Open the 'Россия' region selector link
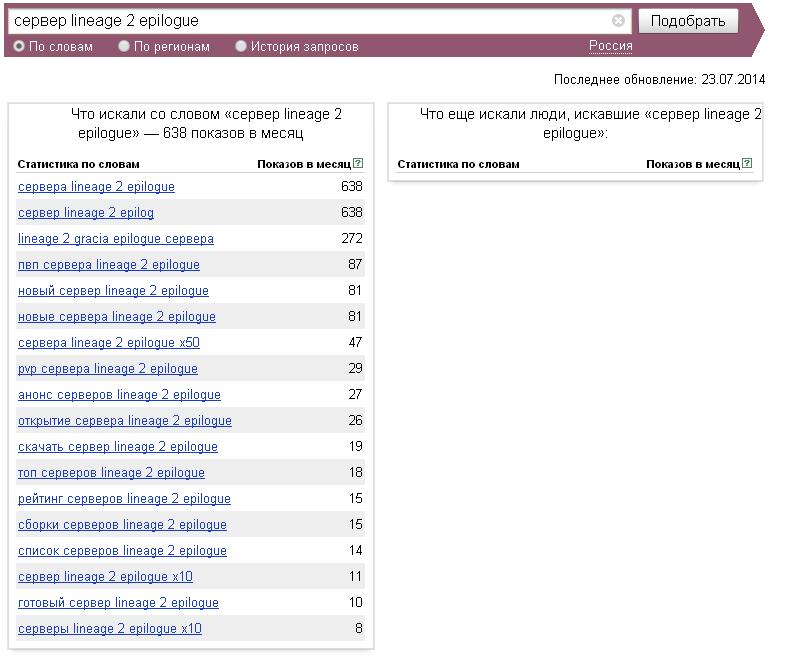The image size is (787, 658). tap(610, 46)
